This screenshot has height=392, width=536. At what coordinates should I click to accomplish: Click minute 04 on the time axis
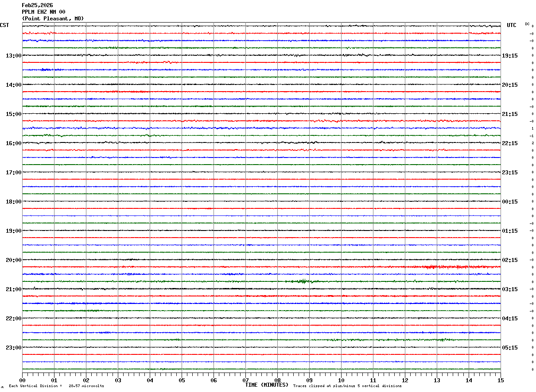pos(150,380)
